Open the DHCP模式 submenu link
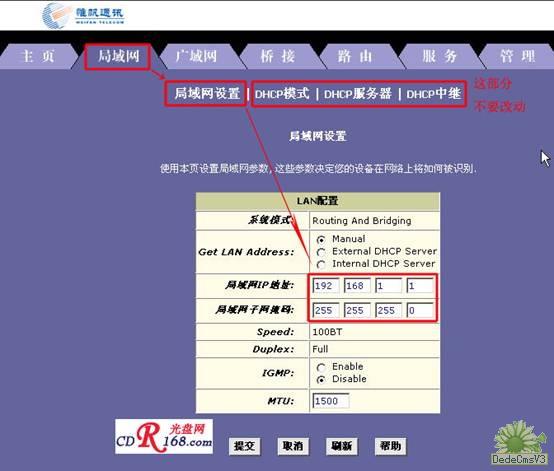Viewport: 554px width, 471px height. [282, 94]
